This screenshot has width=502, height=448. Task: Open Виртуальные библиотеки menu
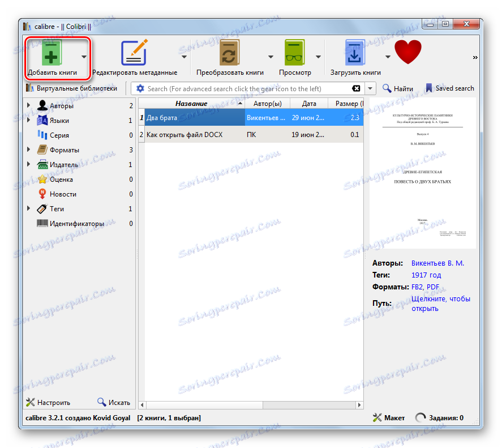tap(72, 88)
